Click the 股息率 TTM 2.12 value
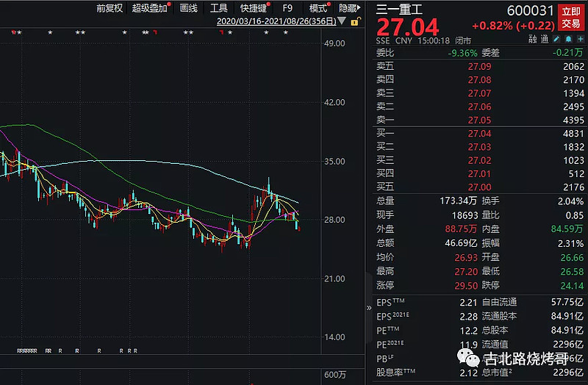This screenshot has height=385, width=588. tap(468, 373)
